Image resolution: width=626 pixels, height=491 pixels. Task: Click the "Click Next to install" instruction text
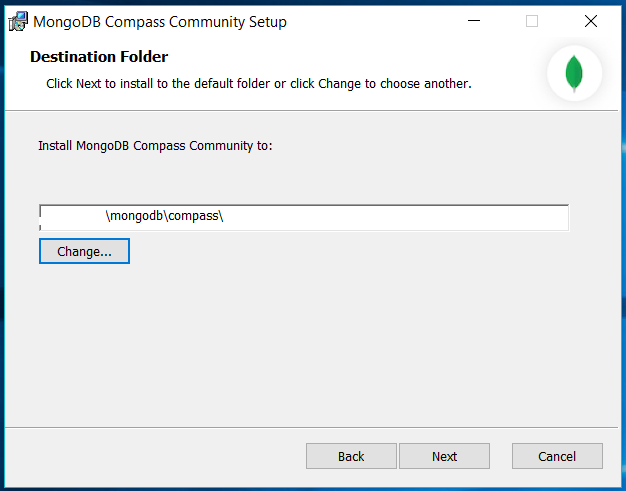[x=259, y=83]
